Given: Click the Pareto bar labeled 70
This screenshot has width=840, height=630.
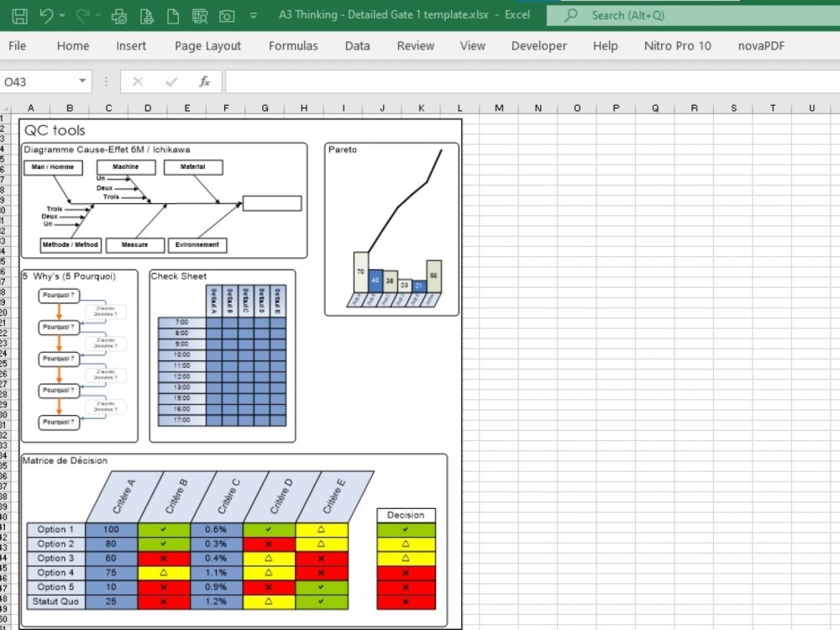Looking at the screenshot, I should tap(360, 272).
